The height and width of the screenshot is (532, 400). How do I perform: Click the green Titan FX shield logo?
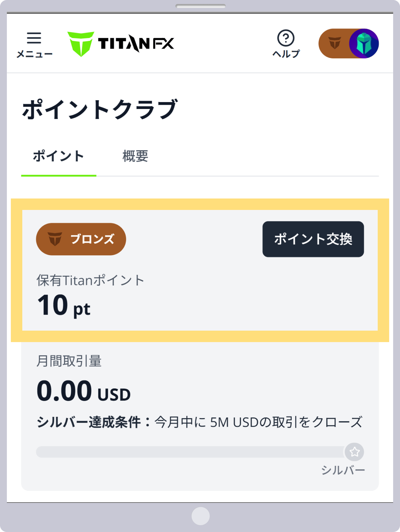pos(81,44)
